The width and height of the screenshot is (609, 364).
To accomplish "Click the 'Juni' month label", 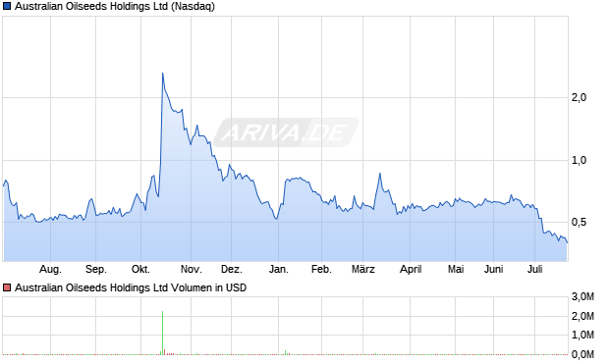I will click(494, 269).
